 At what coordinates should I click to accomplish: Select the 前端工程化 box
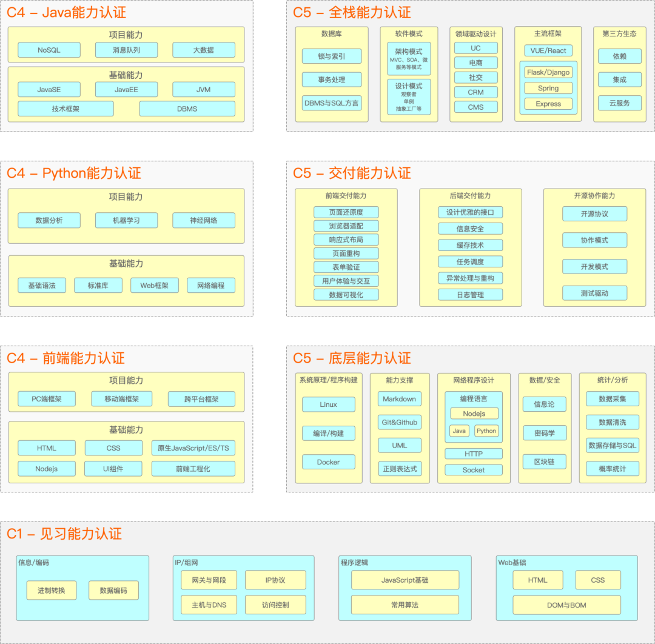[x=193, y=469]
